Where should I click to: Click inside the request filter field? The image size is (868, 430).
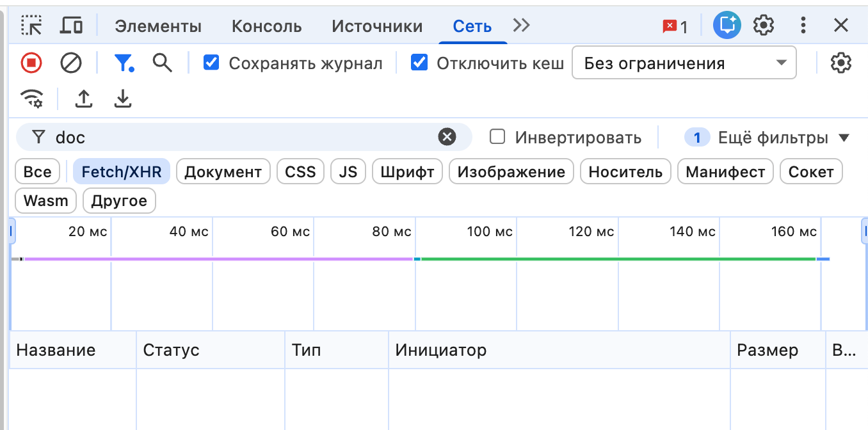pos(192,137)
